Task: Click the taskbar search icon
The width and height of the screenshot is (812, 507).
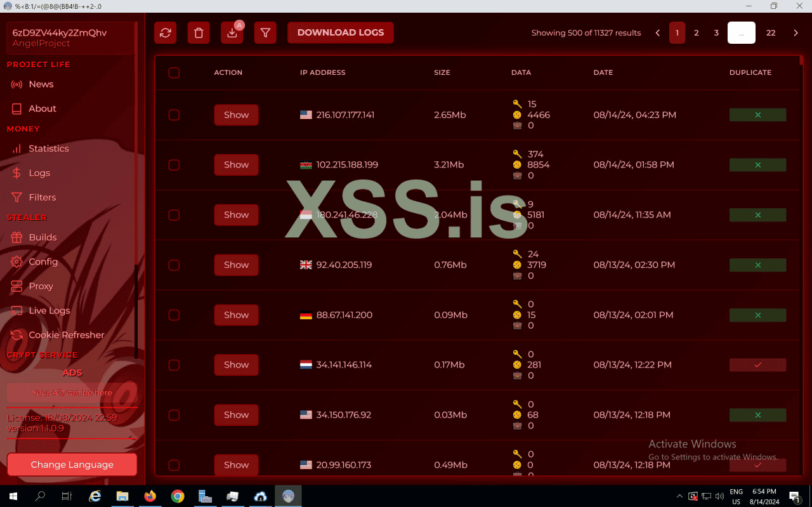Action: 40,496
